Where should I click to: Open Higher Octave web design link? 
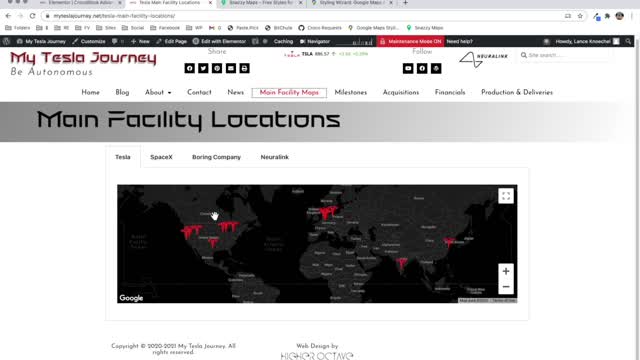[x=317, y=356]
